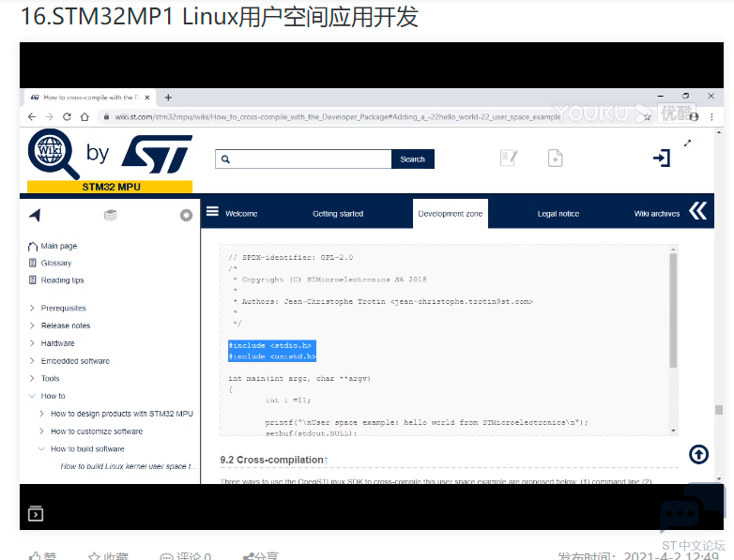Open 'How to build Linux kernel user space' page
The image size is (734, 560).
pyautogui.click(x=129, y=466)
